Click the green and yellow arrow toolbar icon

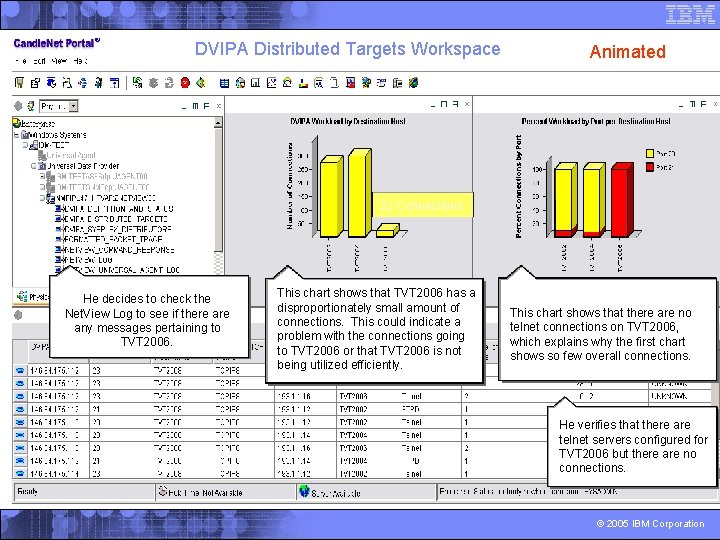201,83
